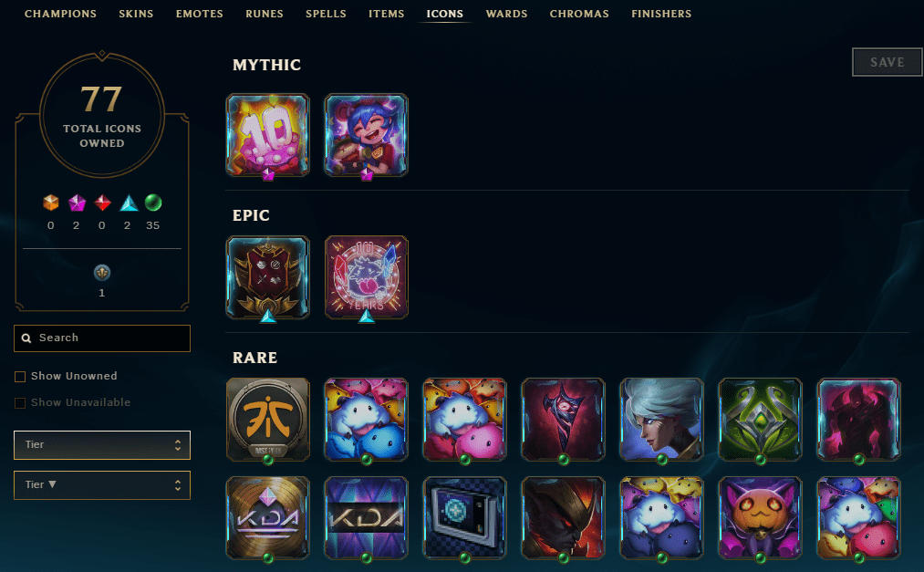Click the green gem rarity filter
This screenshot has width=924, height=572.
point(153,203)
